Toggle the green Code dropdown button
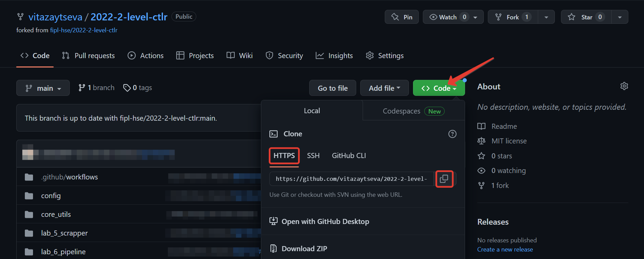Viewport: 644px width, 259px height. click(x=439, y=88)
